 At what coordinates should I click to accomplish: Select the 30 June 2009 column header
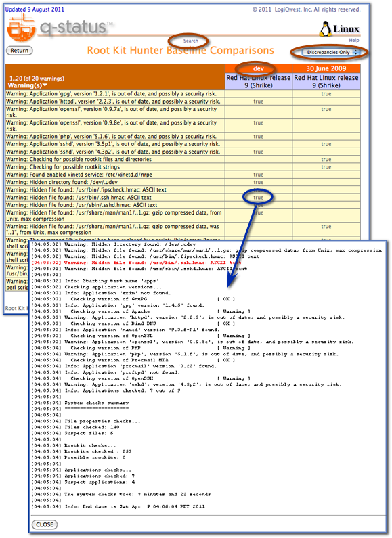(x=326, y=68)
